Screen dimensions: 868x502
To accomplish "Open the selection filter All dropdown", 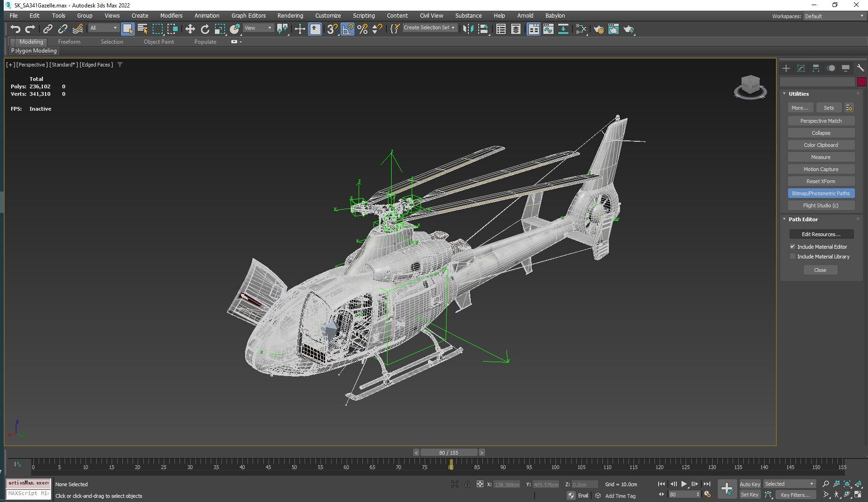I will point(103,28).
